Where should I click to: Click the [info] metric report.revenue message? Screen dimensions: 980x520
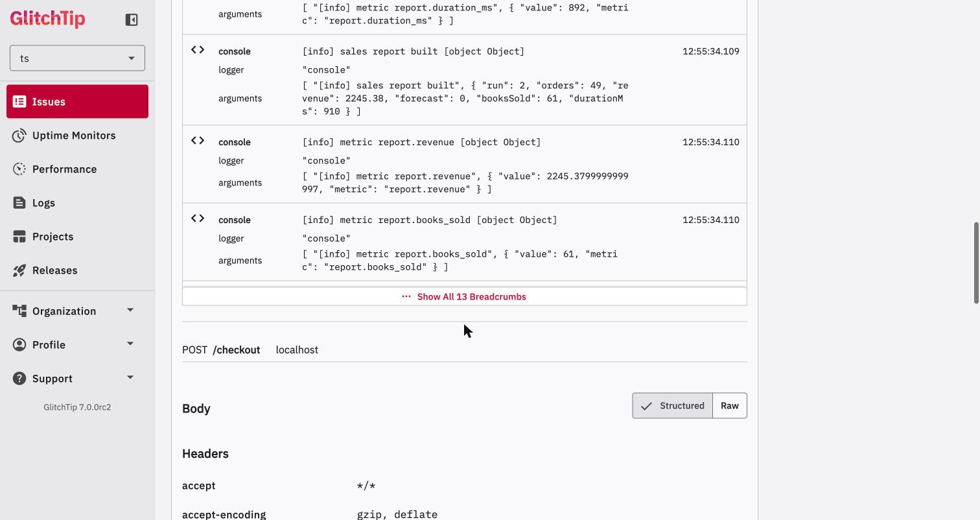coord(421,142)
